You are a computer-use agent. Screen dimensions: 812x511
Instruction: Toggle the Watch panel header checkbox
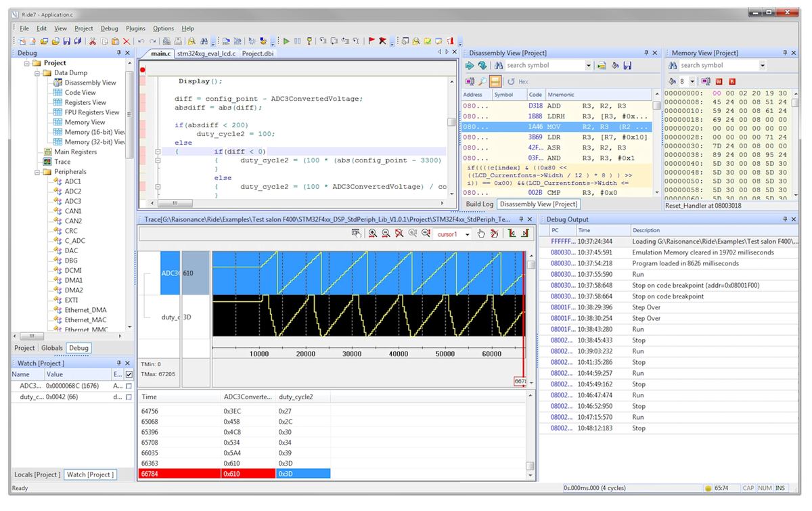(129, 374)
